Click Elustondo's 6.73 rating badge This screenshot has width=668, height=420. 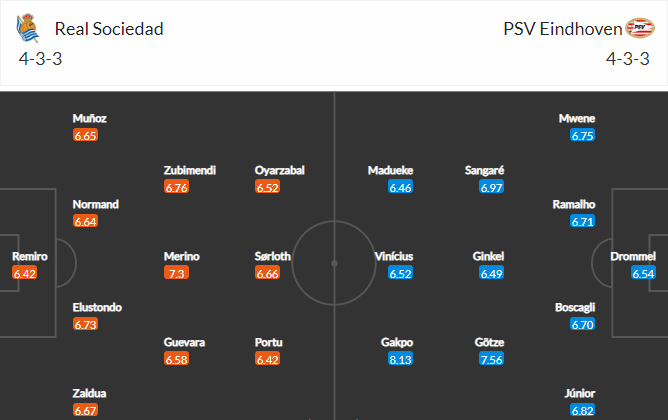85,324
